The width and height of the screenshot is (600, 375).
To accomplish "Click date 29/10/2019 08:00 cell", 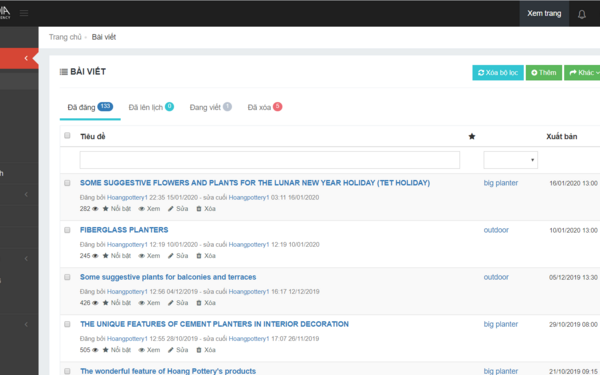I will 573,324.
